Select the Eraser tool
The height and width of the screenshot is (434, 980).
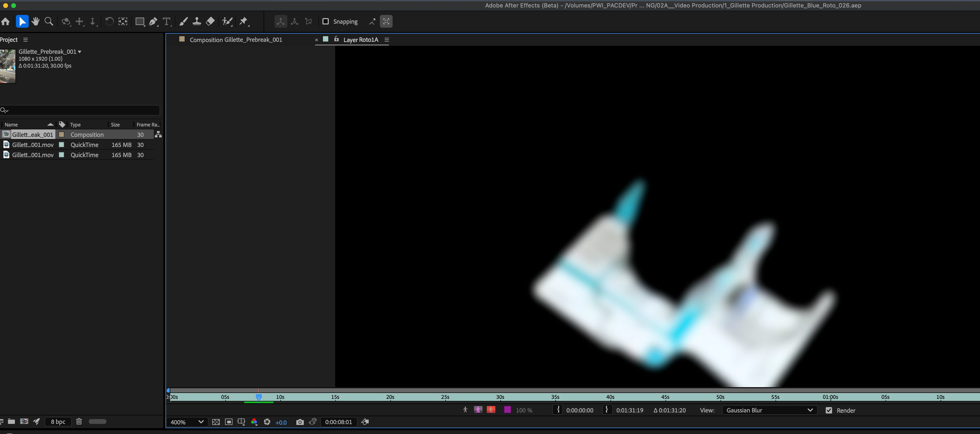[210, 21]
